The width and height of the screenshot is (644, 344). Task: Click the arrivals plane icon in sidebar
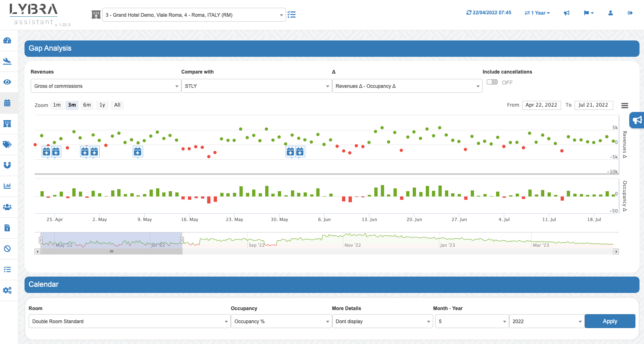pos(7,61)
